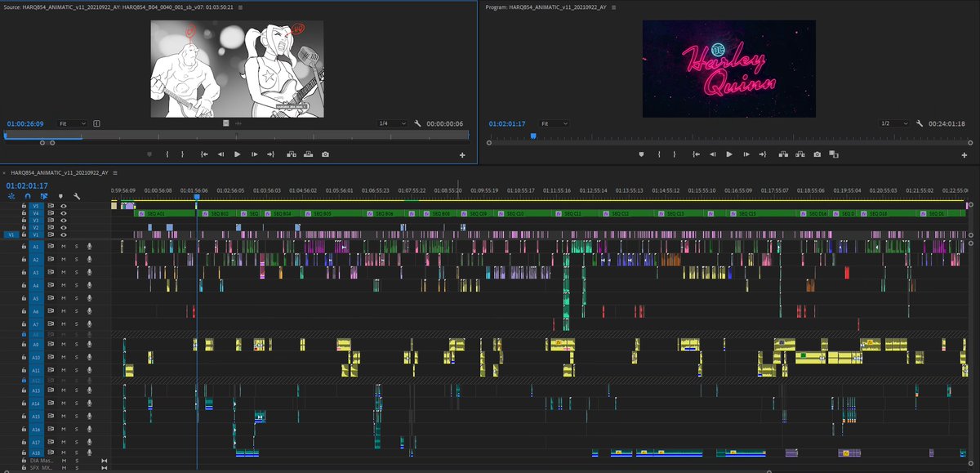Image resolution: width=980 pixels, height=473 pixels.
Task: Click Overwrite edit button in Source monitor
Action: [309, 154]
